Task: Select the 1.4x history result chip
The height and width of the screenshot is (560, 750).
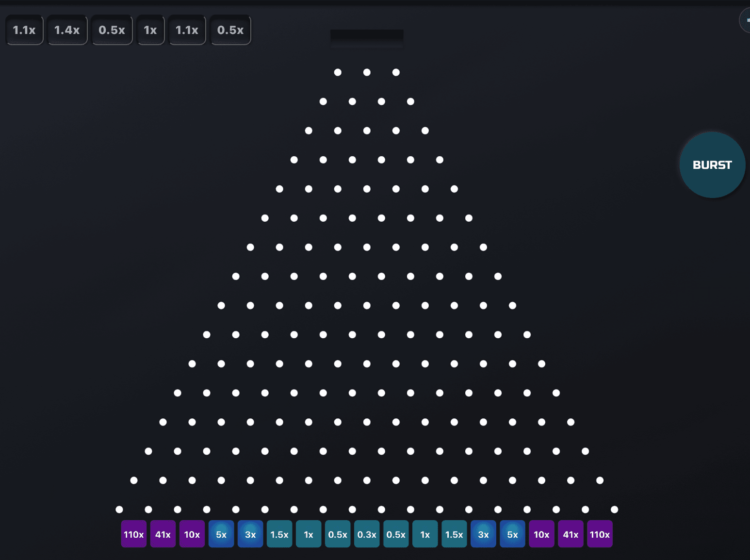Action: [x=67, y=30]
